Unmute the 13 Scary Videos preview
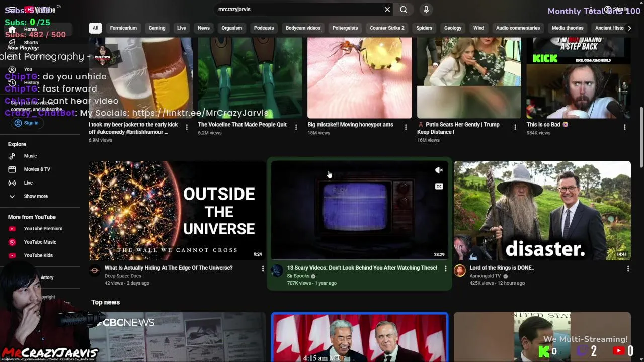 [x=439, y=170]
